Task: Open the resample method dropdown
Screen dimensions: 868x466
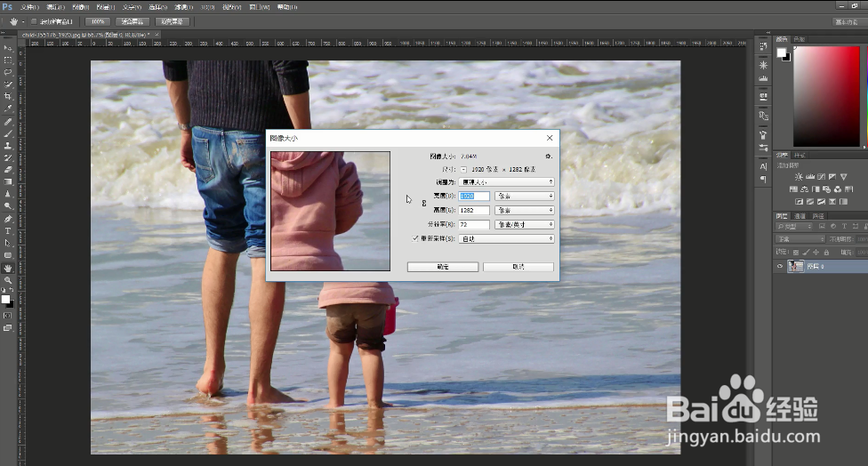Action: click(x=506, y=238)
